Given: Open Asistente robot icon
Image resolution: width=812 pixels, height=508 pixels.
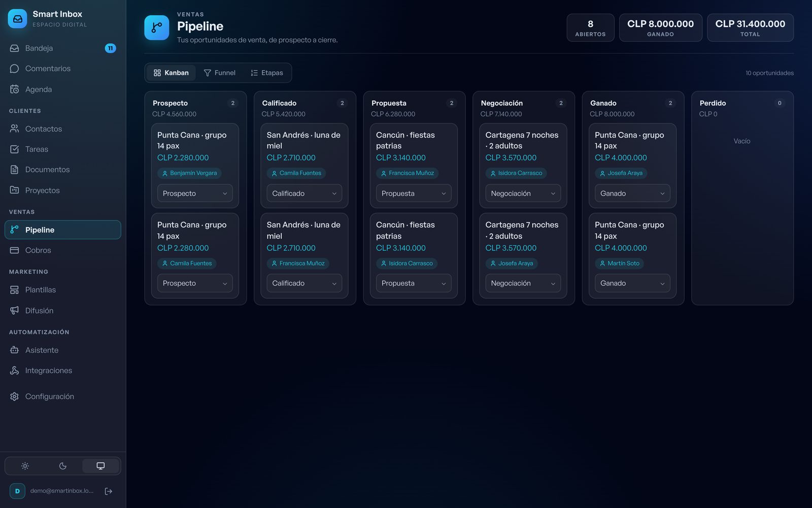Looking at the screenshot, I should tap(14, 350).
